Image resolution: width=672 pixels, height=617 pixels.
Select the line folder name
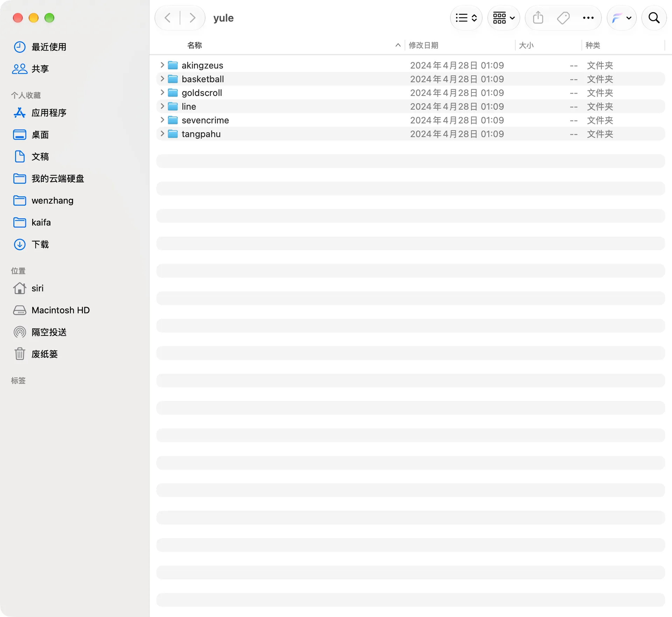point(189,106)
